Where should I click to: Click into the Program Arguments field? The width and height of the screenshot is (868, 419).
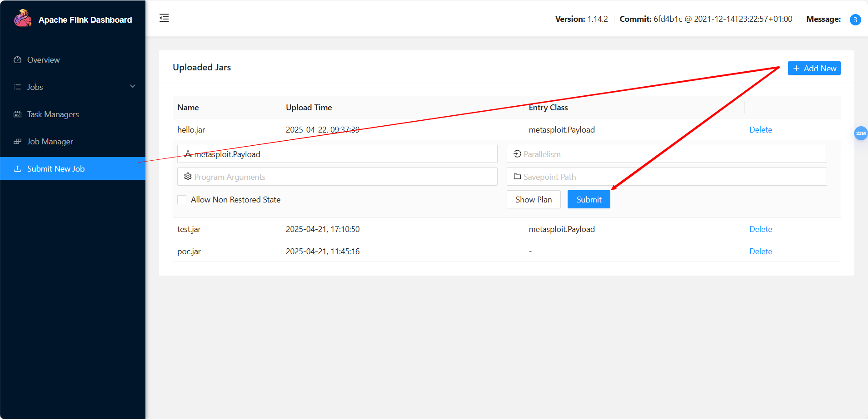click(x=337, y=177)
